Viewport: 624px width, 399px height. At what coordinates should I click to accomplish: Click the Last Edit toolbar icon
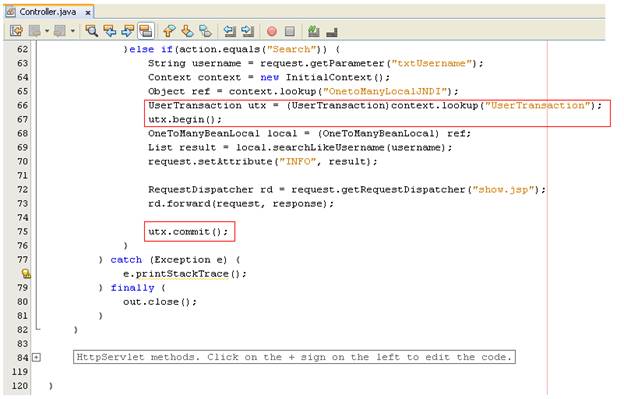coord(16,31)
